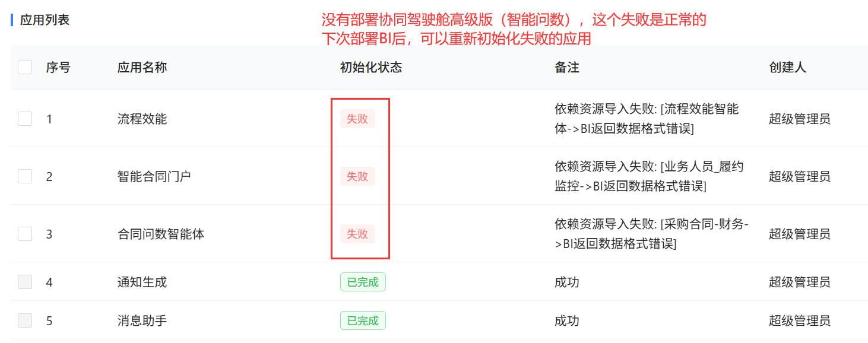Select checkbox for 智能合同门户 row
Screen dimensions: 868x343
[25, 176]
